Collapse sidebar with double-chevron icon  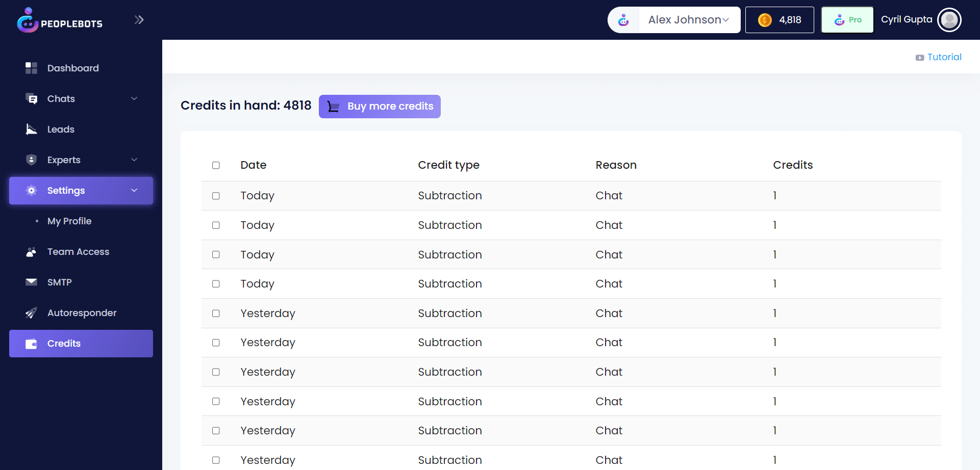pyautogui.click(x=139, y=20)
